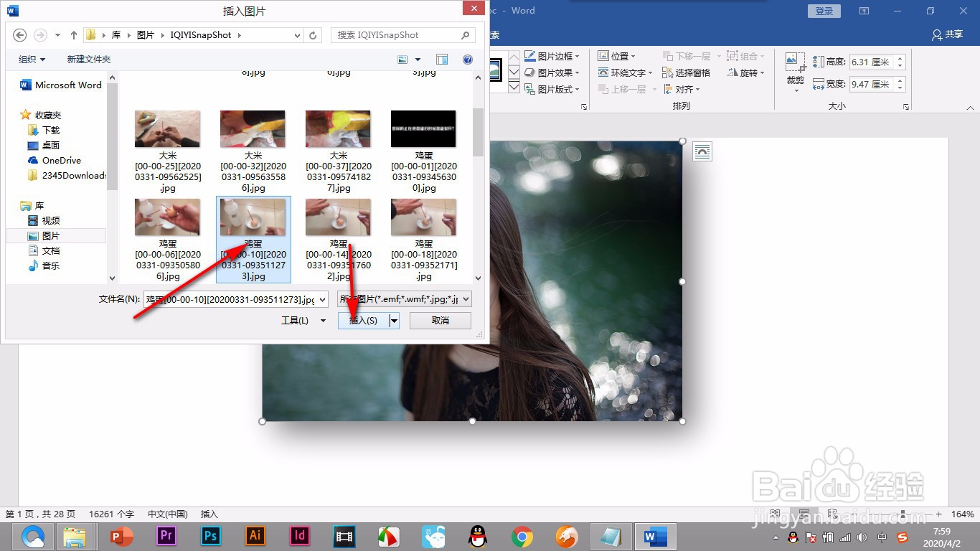Select Microsoft Word in the tree
The image size is (980, 551).
point(61,85)
